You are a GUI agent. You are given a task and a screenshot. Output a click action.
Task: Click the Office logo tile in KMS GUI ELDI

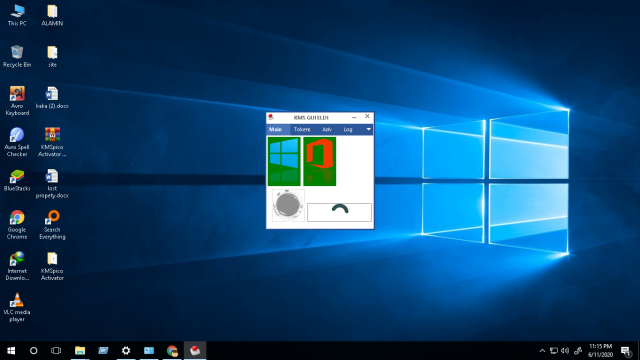320,161
